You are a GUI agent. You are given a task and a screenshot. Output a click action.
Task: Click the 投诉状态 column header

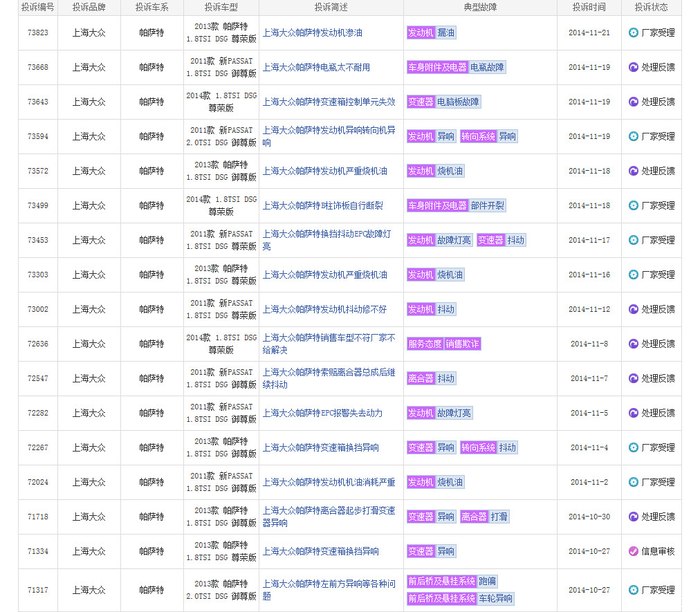653,7
